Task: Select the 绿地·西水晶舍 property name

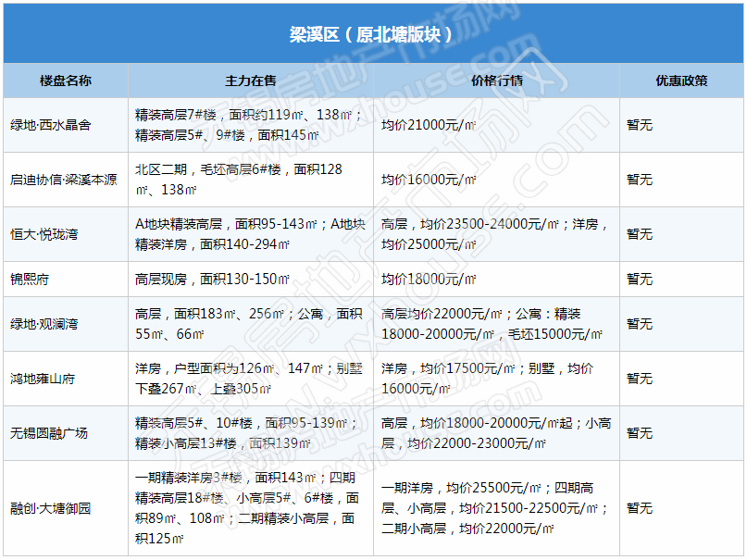Action: [50, 125]
